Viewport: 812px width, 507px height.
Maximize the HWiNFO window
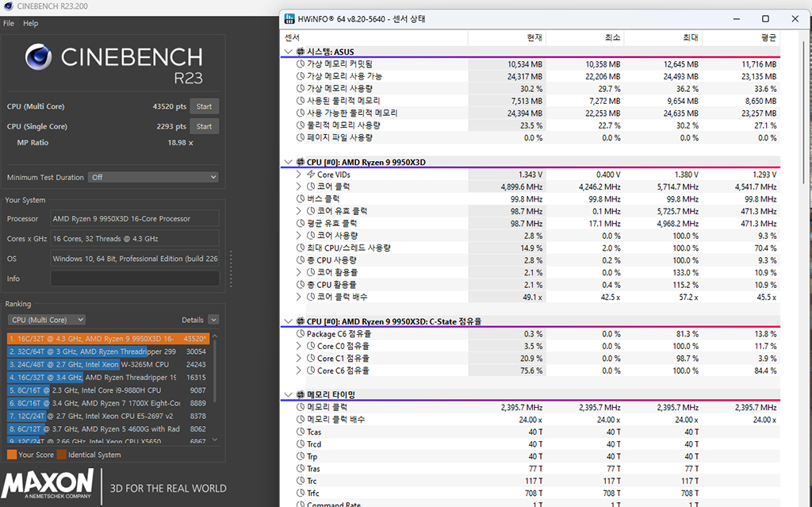coord(765,19)
